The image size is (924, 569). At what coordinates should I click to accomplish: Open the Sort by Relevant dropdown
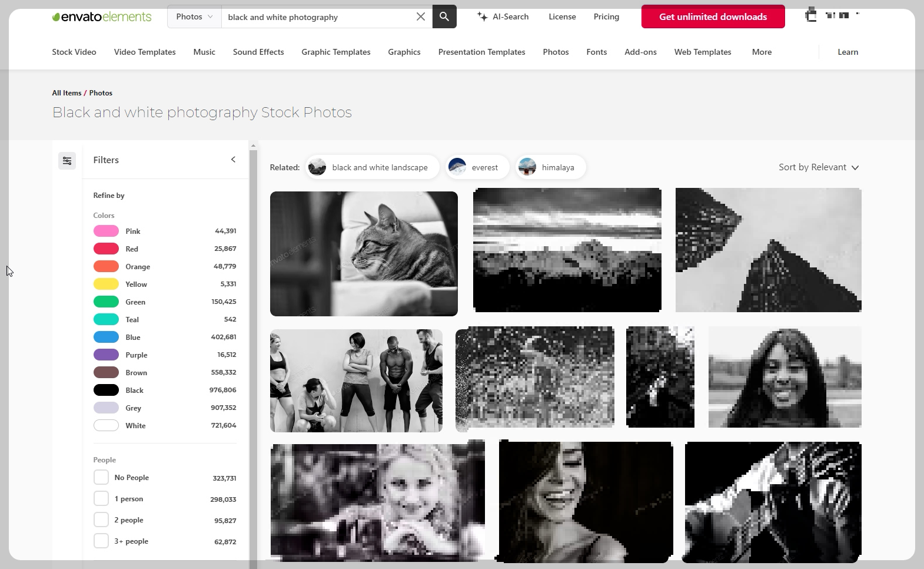coord(819,167)
